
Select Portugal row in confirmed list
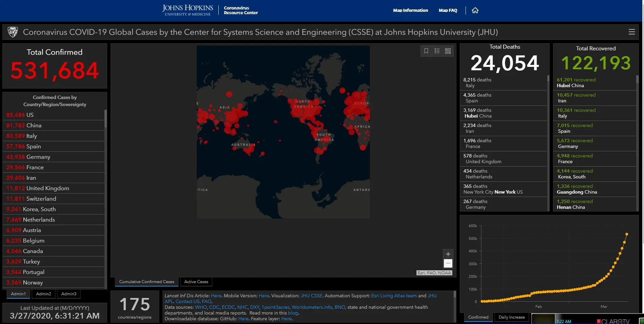(54, 272)
